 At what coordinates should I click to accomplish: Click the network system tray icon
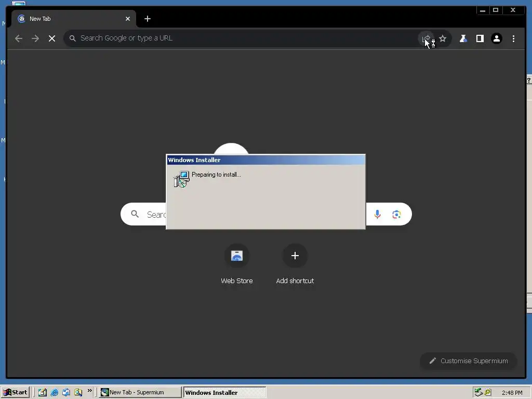click(x=478, y=392)
